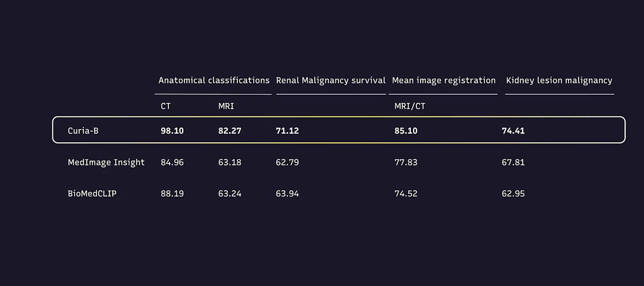Select BioMedCLIP survival value 63.94

287,193
